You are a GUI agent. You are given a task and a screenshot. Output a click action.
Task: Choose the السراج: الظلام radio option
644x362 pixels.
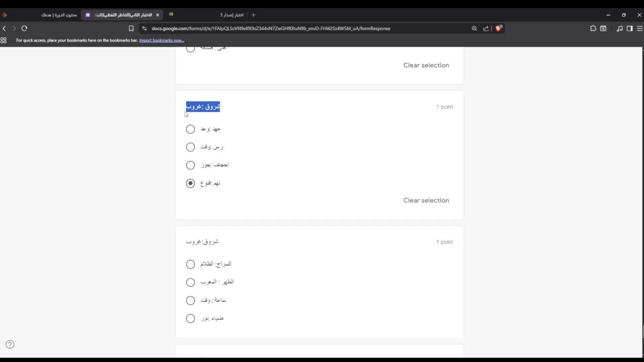tap(190, 264)
